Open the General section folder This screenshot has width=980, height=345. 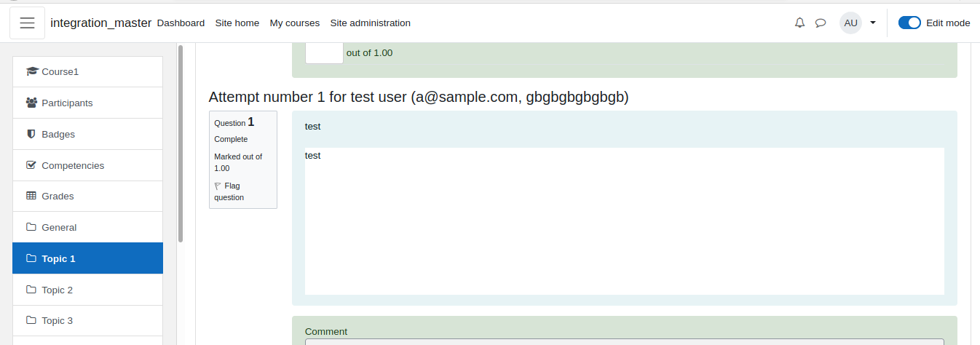[87, 227]
